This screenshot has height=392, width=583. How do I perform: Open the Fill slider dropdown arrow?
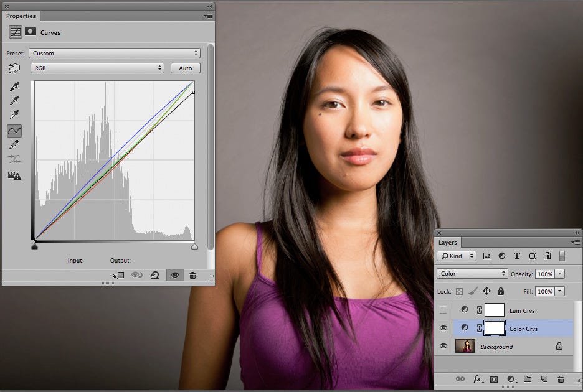click(x=560, y=291)
